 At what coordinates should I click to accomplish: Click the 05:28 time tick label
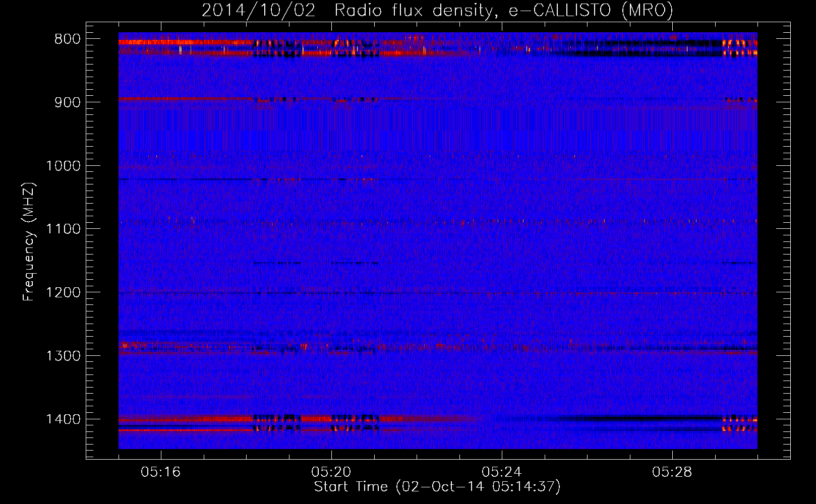click(x=672, y=472)
